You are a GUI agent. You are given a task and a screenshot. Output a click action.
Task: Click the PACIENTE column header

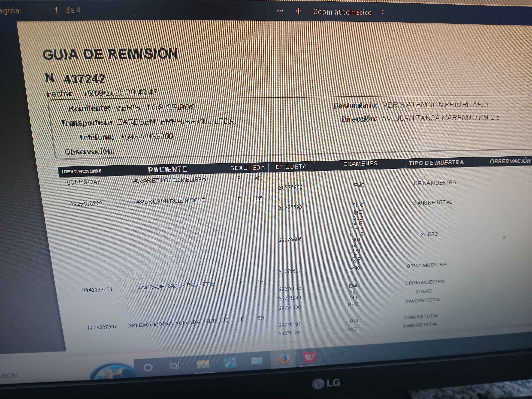[167, 170]
